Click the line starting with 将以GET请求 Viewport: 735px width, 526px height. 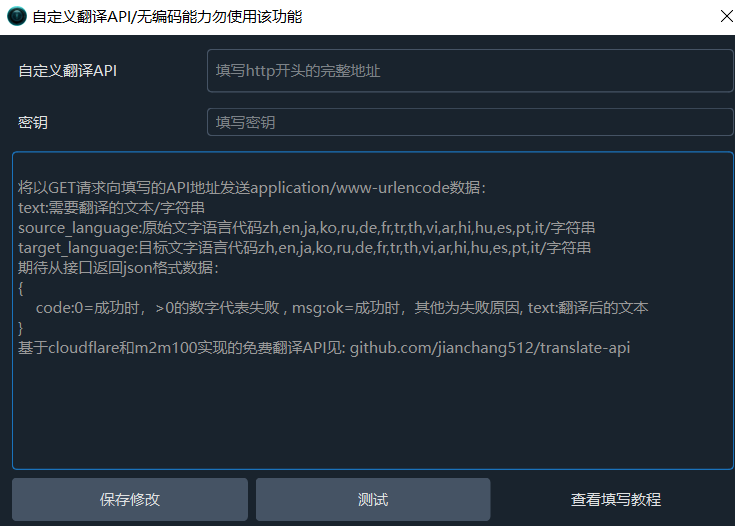point(252,188)
